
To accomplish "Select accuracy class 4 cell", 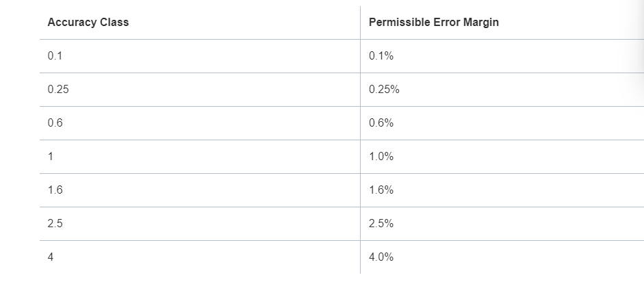I will click(x=51, y=257).
